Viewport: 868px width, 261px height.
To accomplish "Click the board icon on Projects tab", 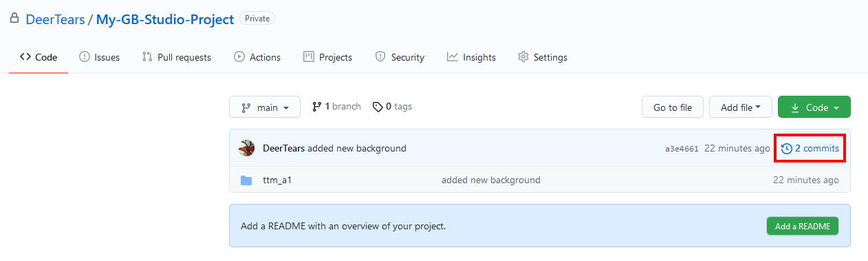I will click(x=309, y=56).
